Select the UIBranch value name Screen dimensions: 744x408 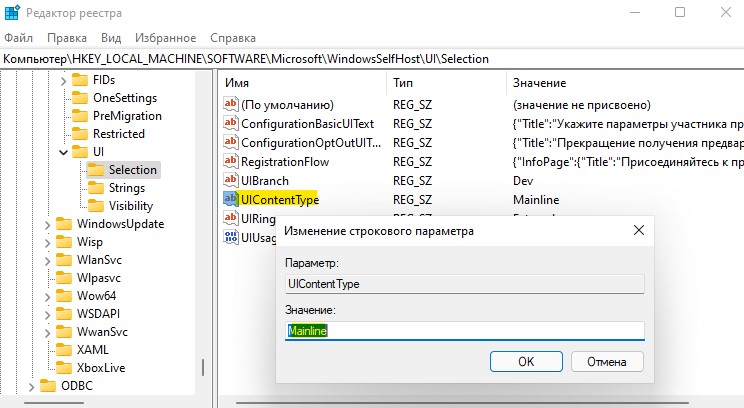pos(265,181)
